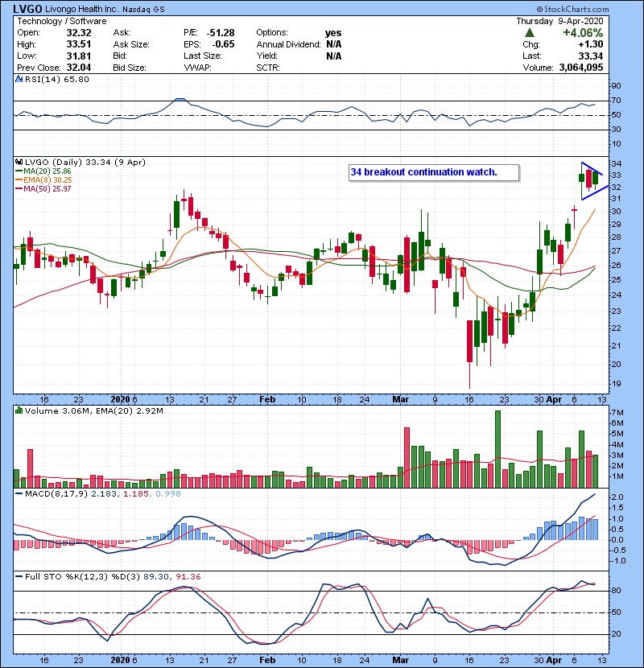Click the LVGO ticker symbol title
Screen dimensions: 644x668
[27, 9]
